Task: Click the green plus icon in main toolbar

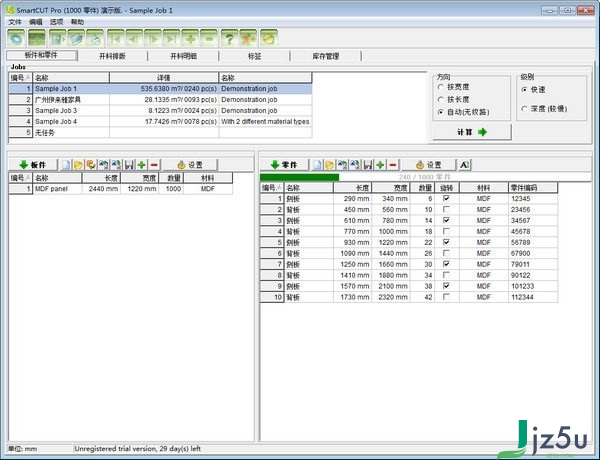Action: tap(191, 38)
